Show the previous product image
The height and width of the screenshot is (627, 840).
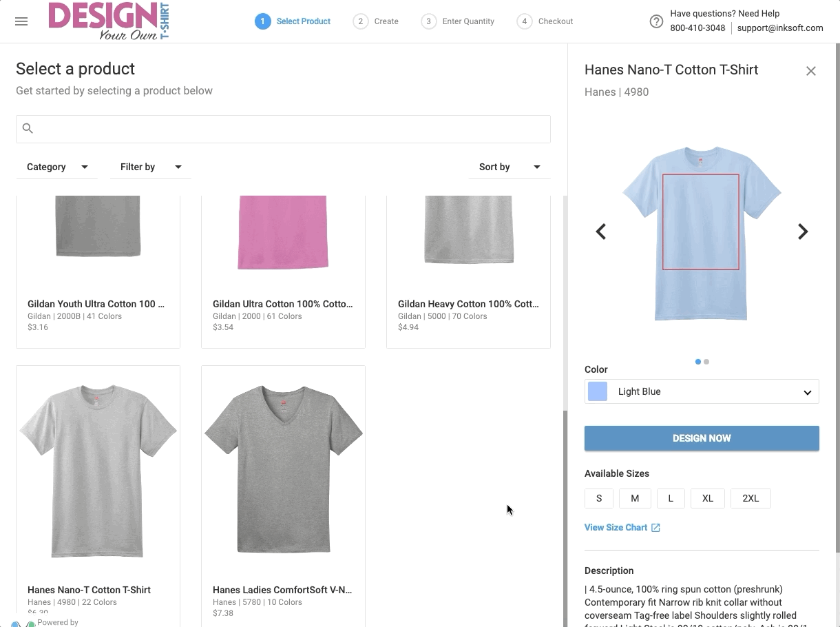pyautogui.click(x=600, y=232)
